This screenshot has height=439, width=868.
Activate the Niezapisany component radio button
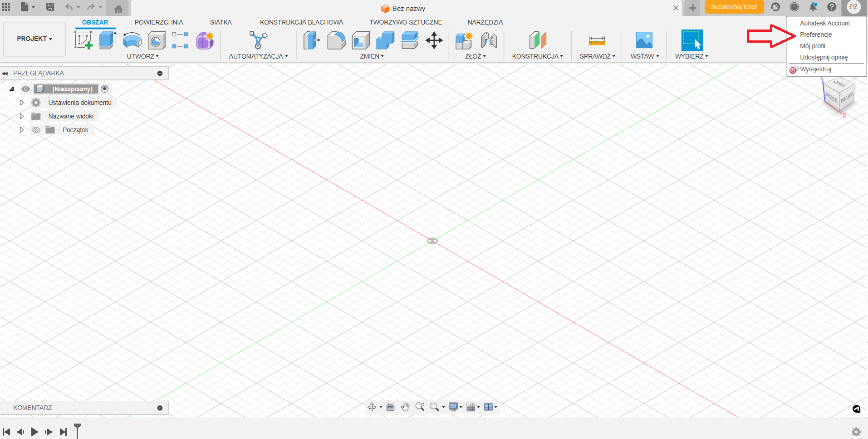point(105,89)
